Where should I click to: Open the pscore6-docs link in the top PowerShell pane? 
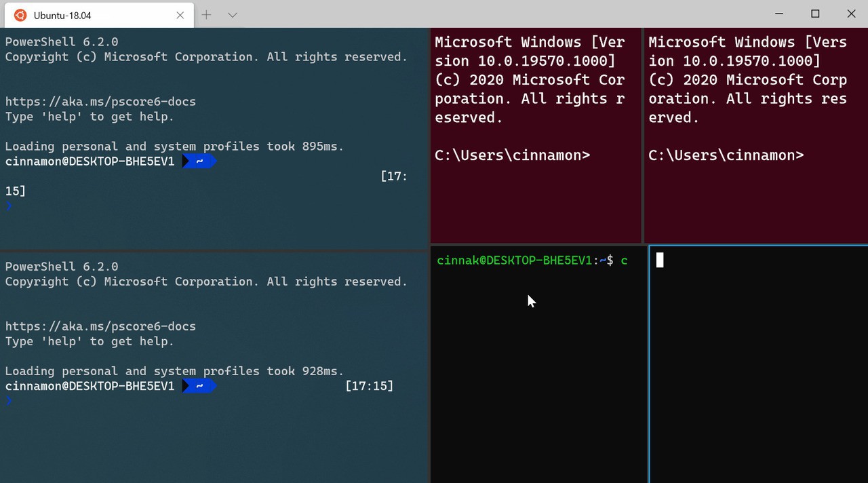tap(100, 102)
